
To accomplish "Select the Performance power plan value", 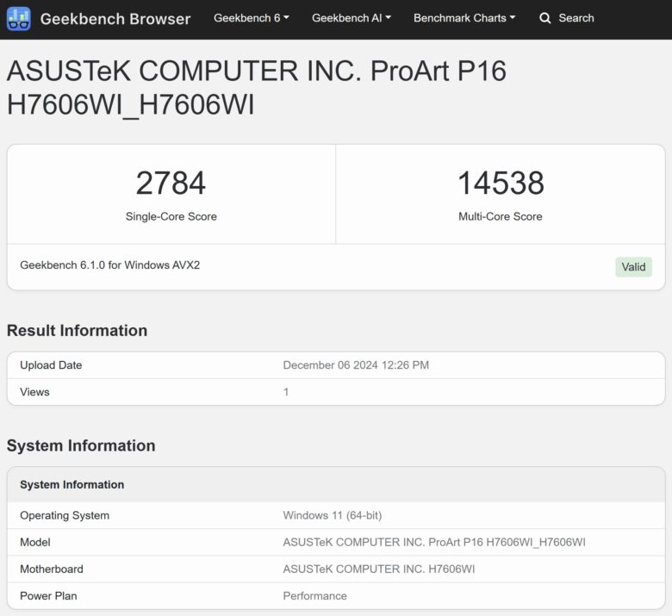I will [x=315, y=596].
